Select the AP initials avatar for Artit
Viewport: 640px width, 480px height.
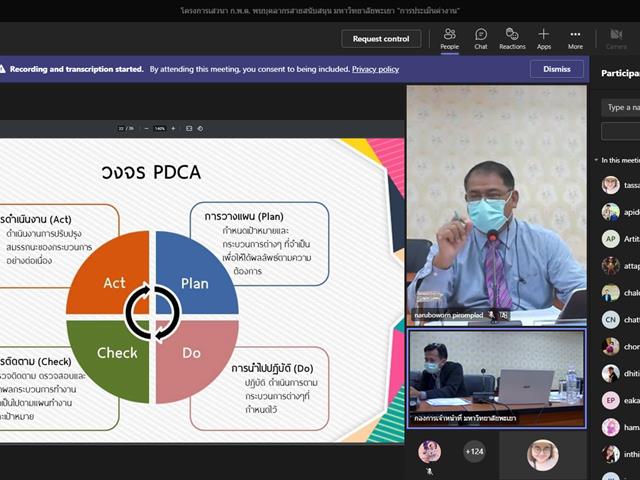(610, 239)
